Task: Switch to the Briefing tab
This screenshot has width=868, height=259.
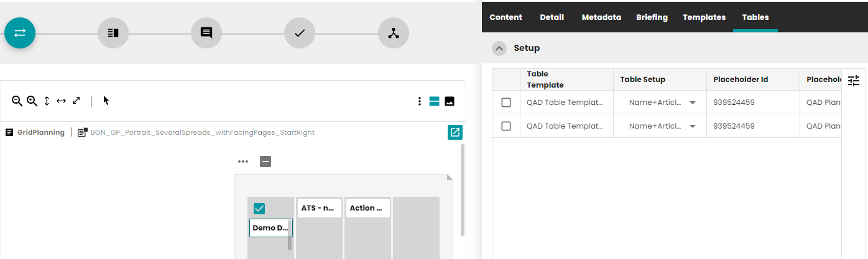Action: pos(652,17)
